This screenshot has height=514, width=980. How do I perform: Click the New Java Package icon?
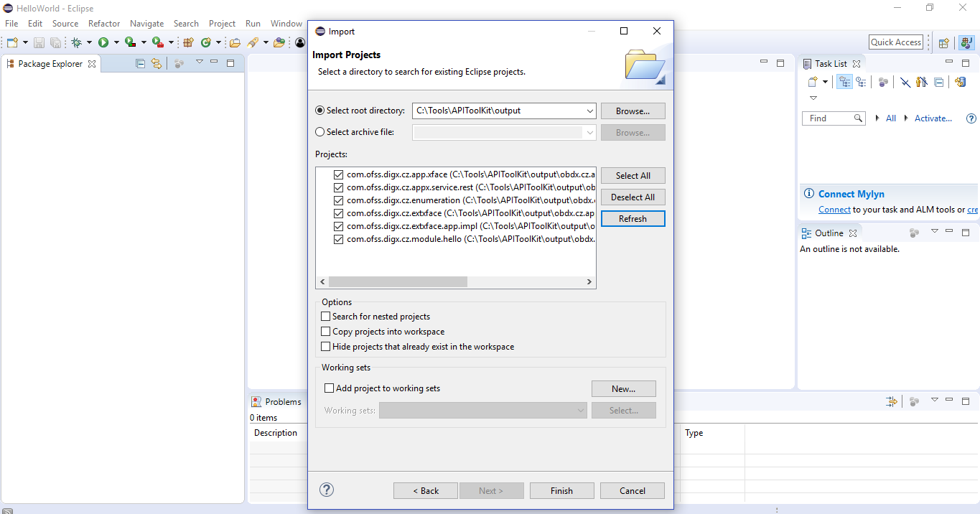coord(190,43)
